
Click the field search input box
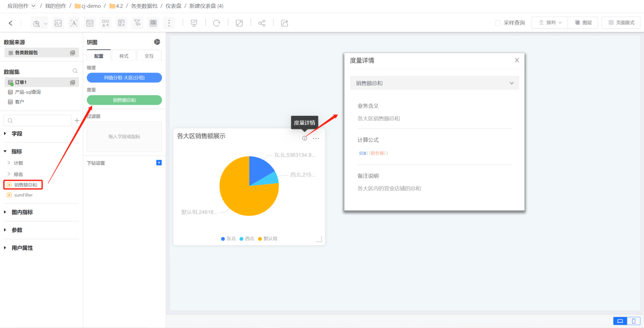point(38,120)
